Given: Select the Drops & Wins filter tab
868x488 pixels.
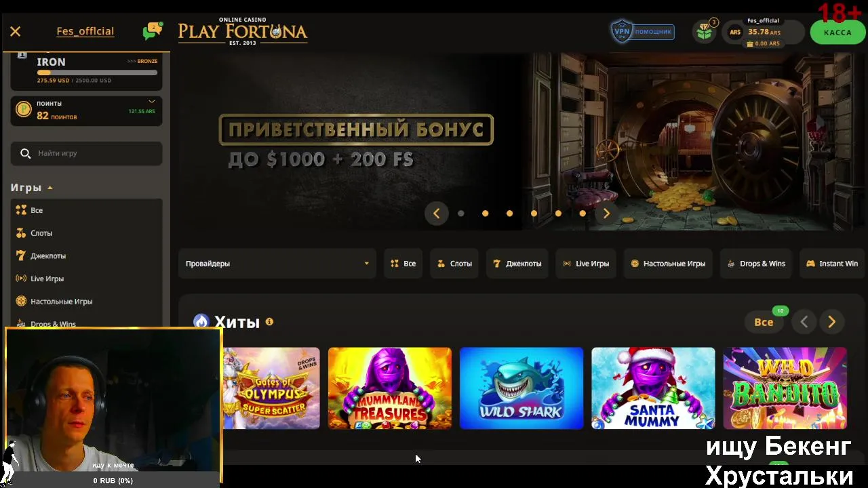Looking at the screenshot, I should (x=756, y=264).
